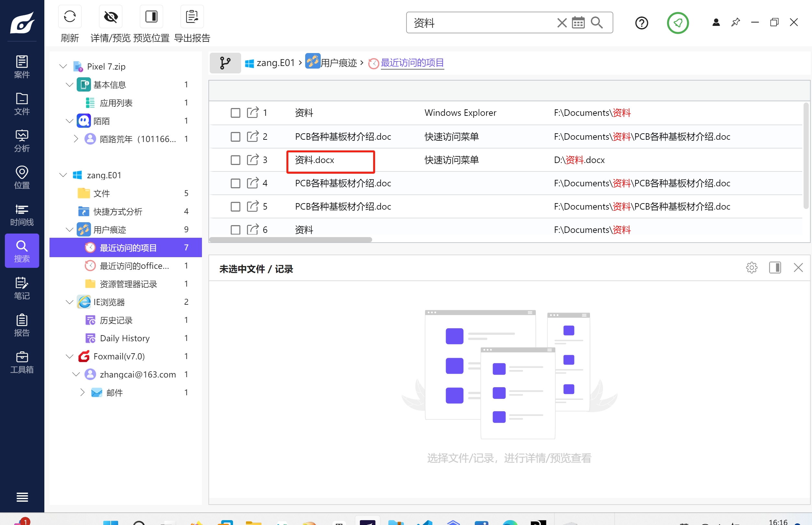This screenshot has width=812, height=525.
Task: Expand the 邮件 tree node
Action: (82, 392)
